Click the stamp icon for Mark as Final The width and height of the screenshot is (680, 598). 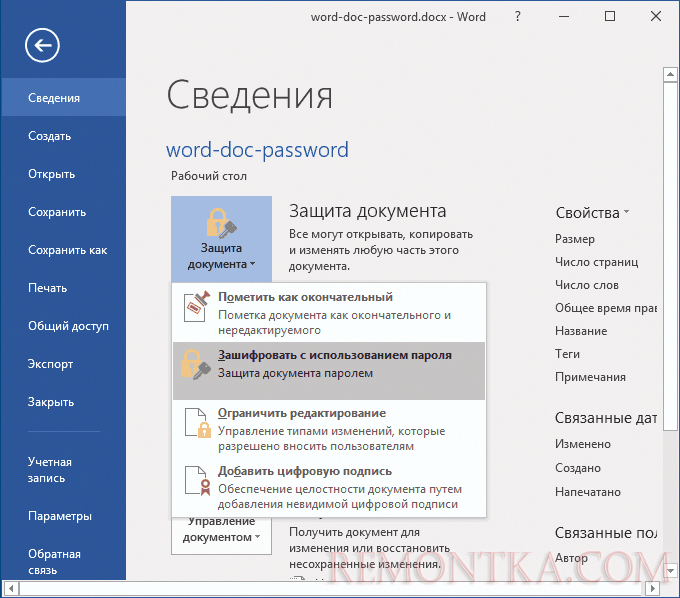197,306
